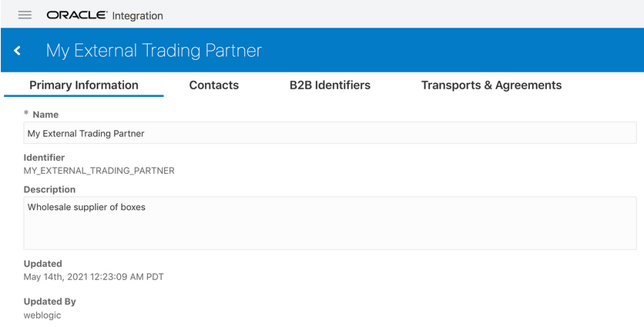Image resolution: width=644 pixels, height=327 pixels.
Task: Click the My External Trading Partner page title
Action: (154, 51)
